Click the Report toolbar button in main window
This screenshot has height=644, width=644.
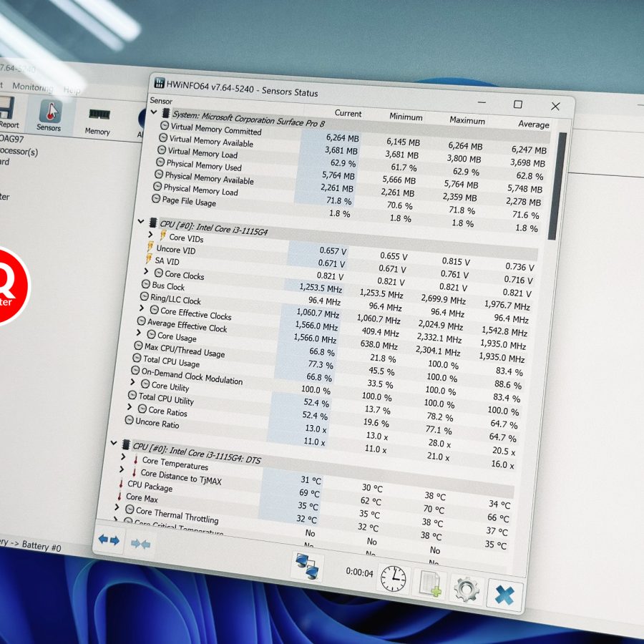click(8, 112)
